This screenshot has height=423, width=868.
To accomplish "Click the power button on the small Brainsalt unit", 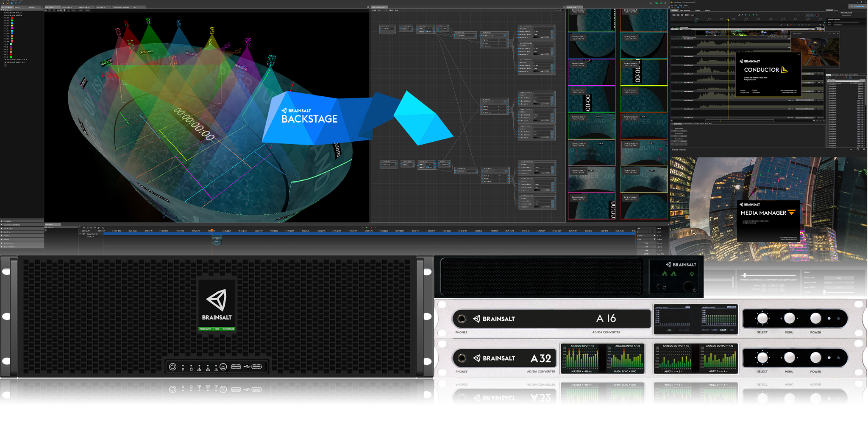I will tap(688, 287).
